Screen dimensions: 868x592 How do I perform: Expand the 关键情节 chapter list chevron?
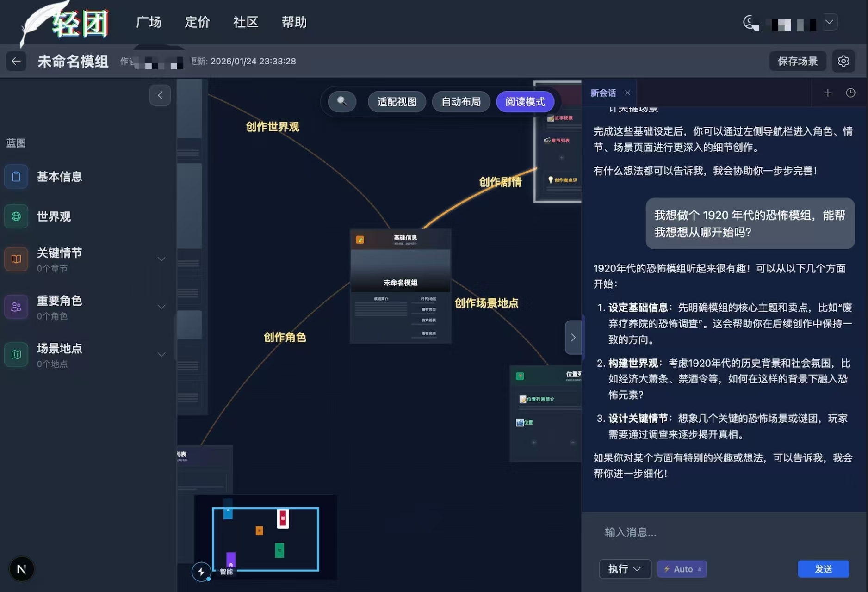tap(161, 259)
